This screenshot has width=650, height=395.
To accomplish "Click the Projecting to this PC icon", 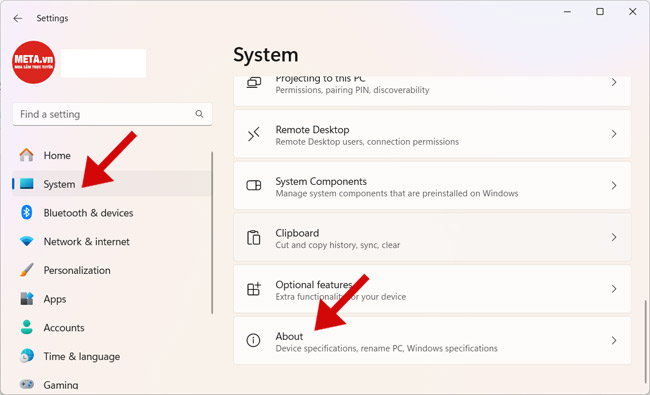I will (254, 82).
